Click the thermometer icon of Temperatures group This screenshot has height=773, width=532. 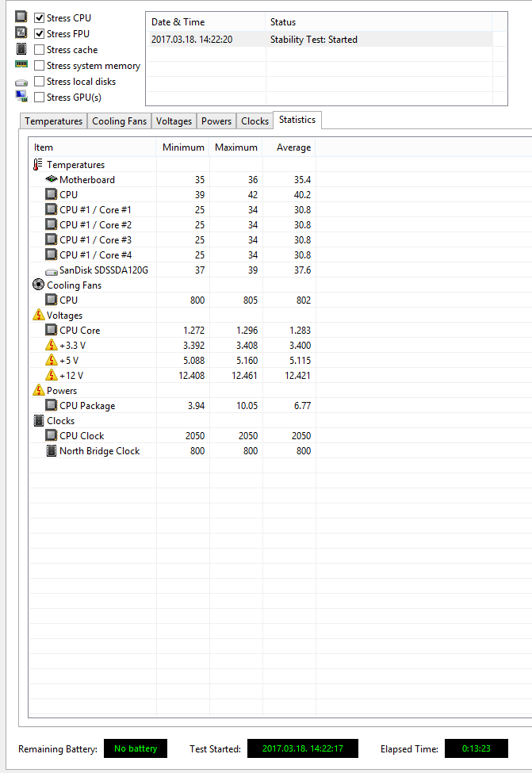[38, 165]
